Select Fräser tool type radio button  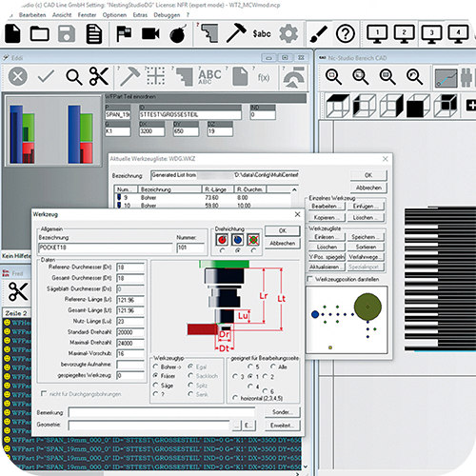(156, 375)
